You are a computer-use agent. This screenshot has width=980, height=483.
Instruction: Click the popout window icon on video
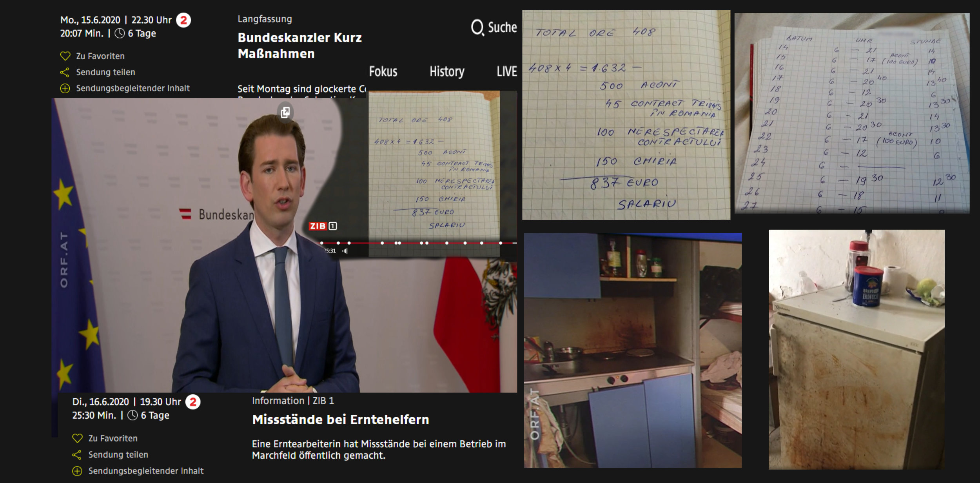285,113
